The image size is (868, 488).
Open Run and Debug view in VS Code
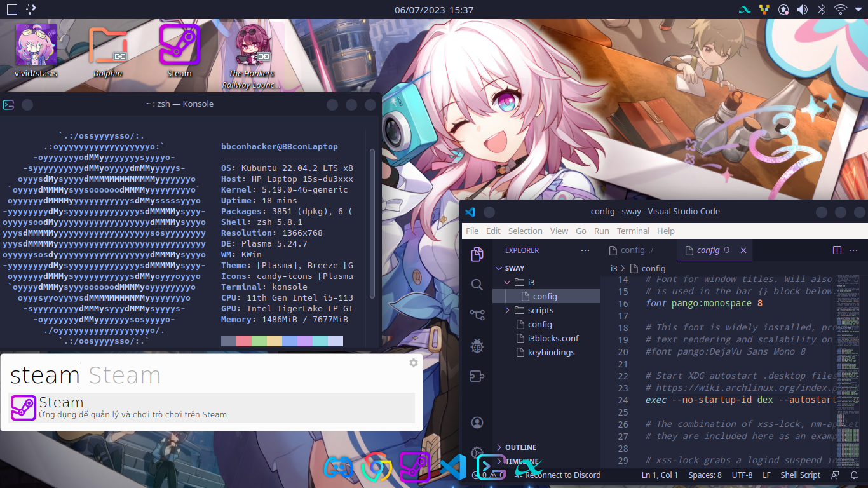coord(477,346)
